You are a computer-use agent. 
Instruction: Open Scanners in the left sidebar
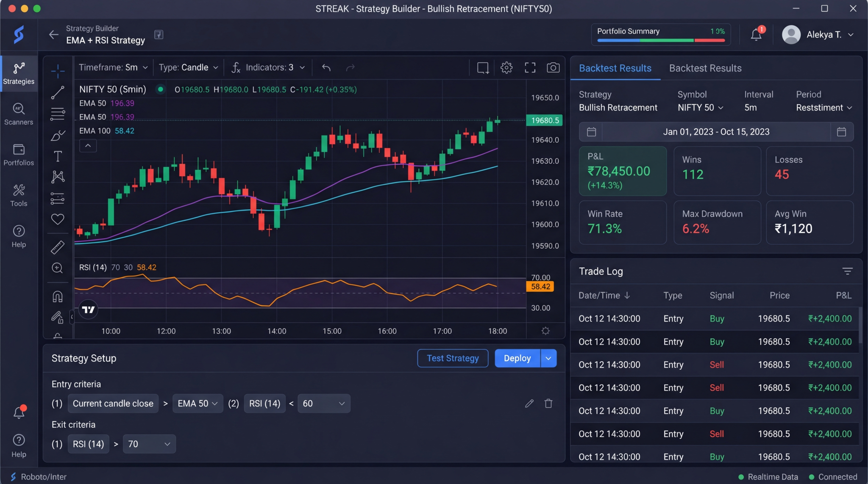[x=18, y=114]
